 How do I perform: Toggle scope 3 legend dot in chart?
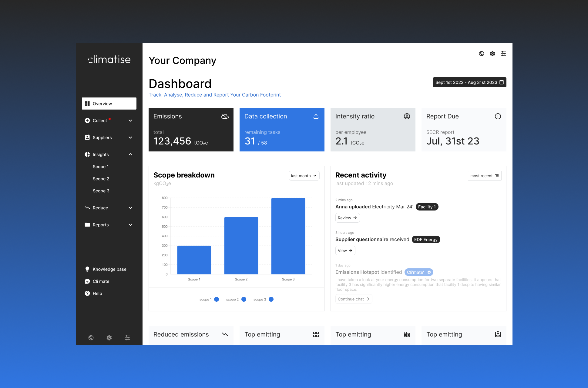[x=271, y=299]
